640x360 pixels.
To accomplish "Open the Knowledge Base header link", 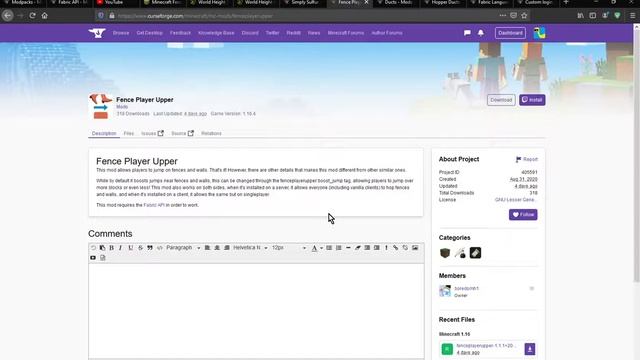I will (x=216, y=33).
